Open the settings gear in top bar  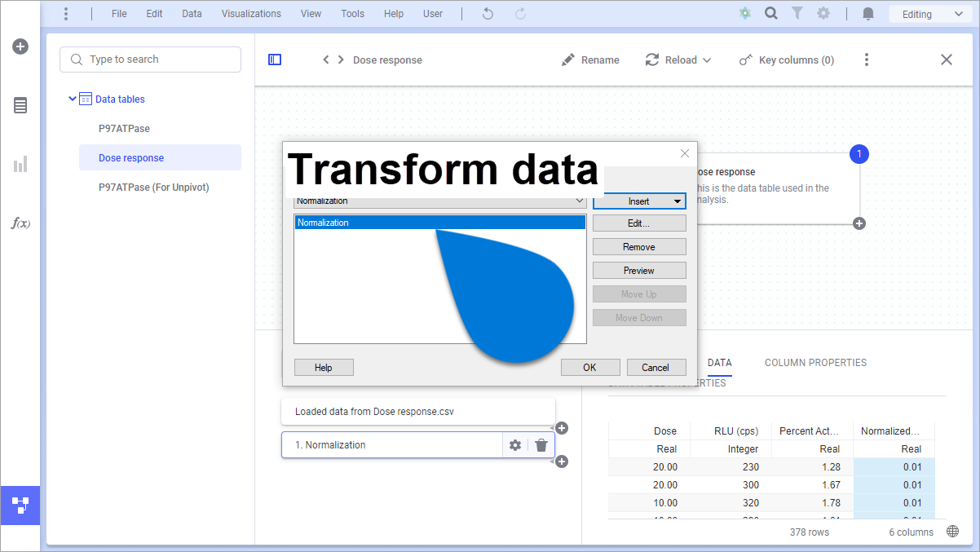coord(823,14)
